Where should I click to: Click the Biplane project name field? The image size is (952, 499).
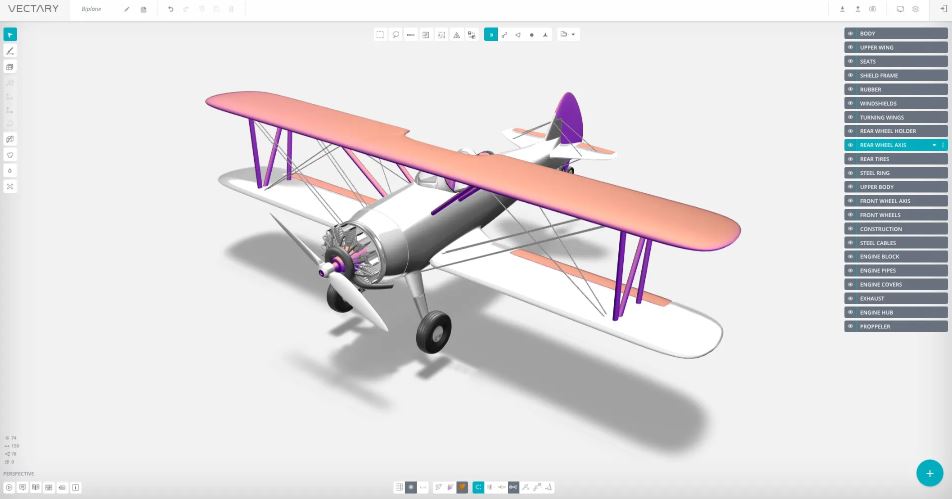[x=92, y=9]
